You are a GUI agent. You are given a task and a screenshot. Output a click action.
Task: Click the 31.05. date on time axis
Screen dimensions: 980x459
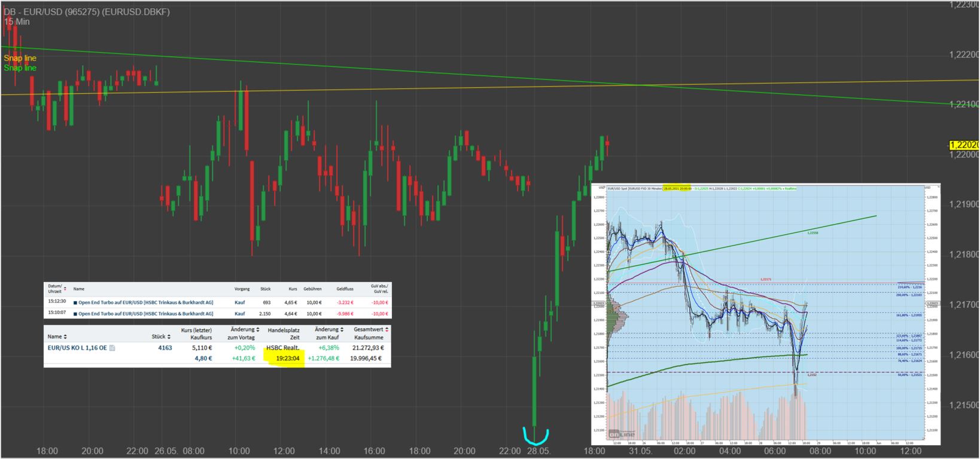point(640,451)
